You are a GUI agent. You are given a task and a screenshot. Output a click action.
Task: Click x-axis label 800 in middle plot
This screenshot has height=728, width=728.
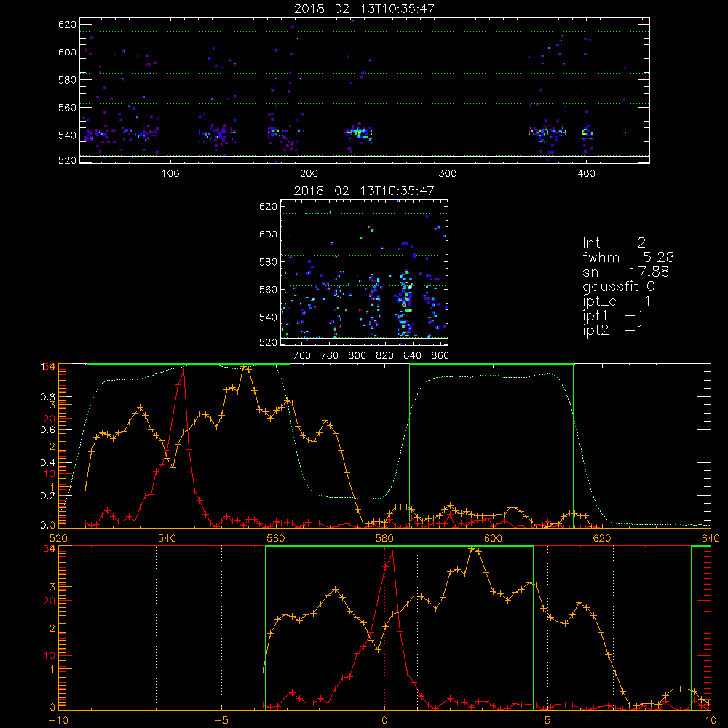357,356
